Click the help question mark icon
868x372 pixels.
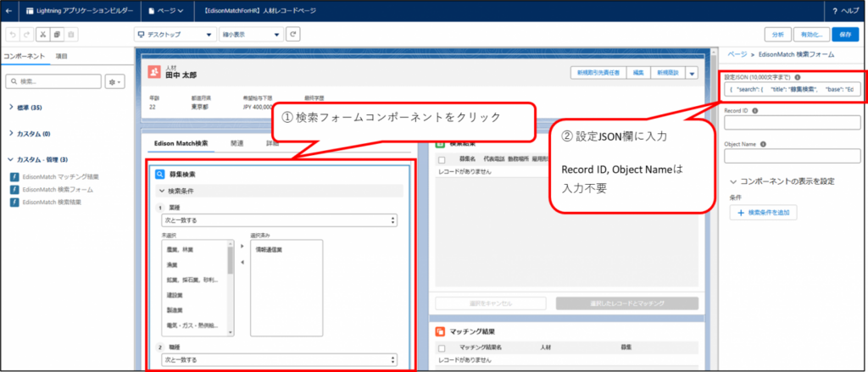pyautogui.click(x=836, y=10)
